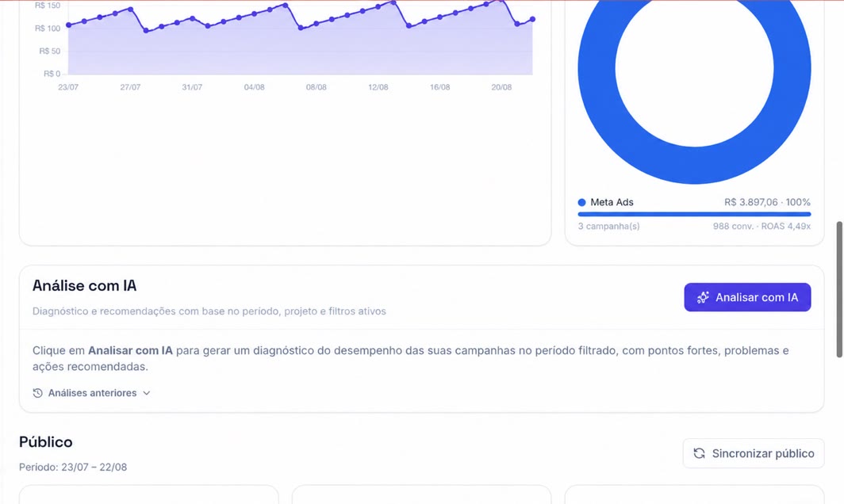Click bold Analisar com IA text in description
The height and width of the screenshot is (504, 844).
pos(130,351)
